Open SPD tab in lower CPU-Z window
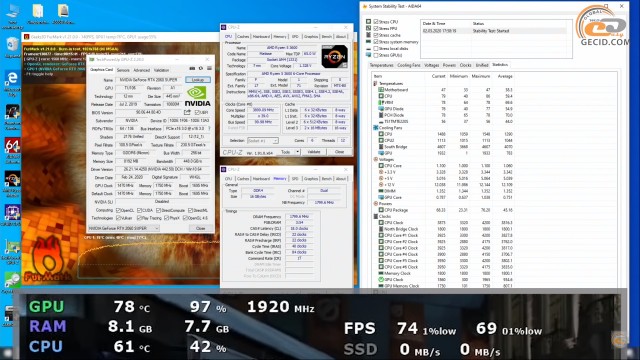640x360 pixels. point(295,179)
